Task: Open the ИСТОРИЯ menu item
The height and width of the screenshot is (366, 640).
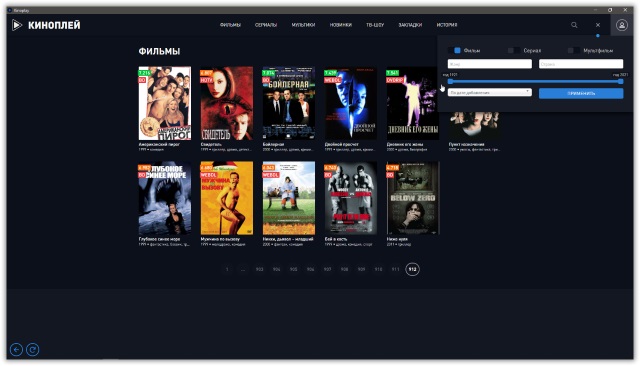Action: pos(447,25)
